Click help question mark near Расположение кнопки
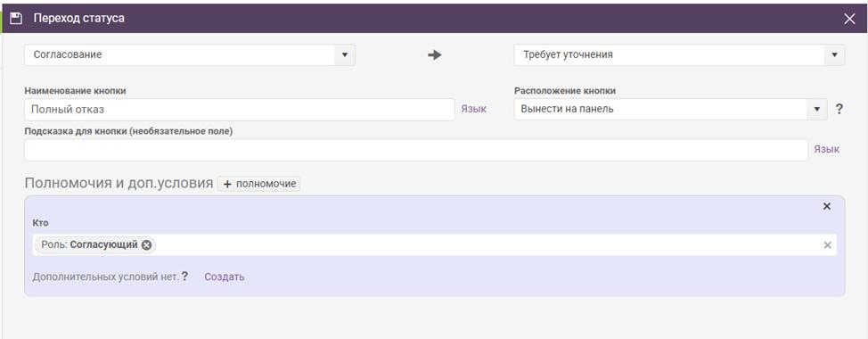The width and height of the screenshot is (868, 339). (x=839, y=110)
